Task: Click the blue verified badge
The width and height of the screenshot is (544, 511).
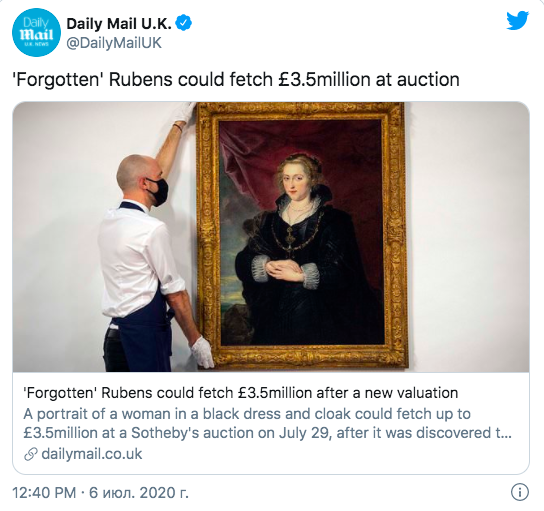Action: 184,23
